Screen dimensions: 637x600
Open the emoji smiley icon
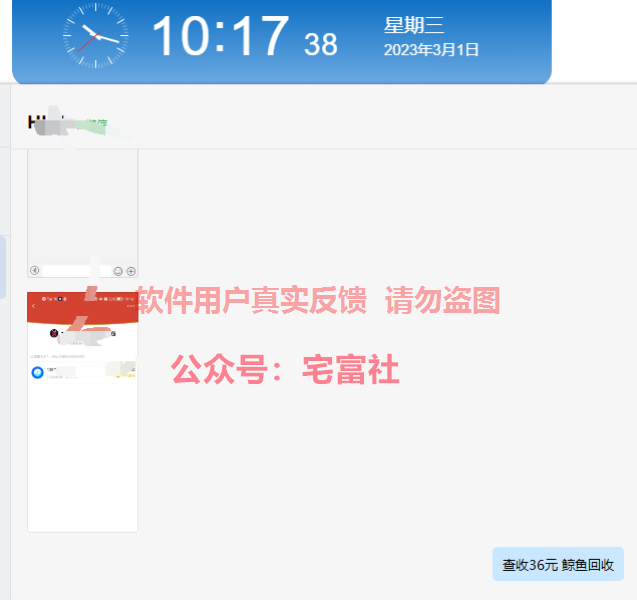pos(118,271)
